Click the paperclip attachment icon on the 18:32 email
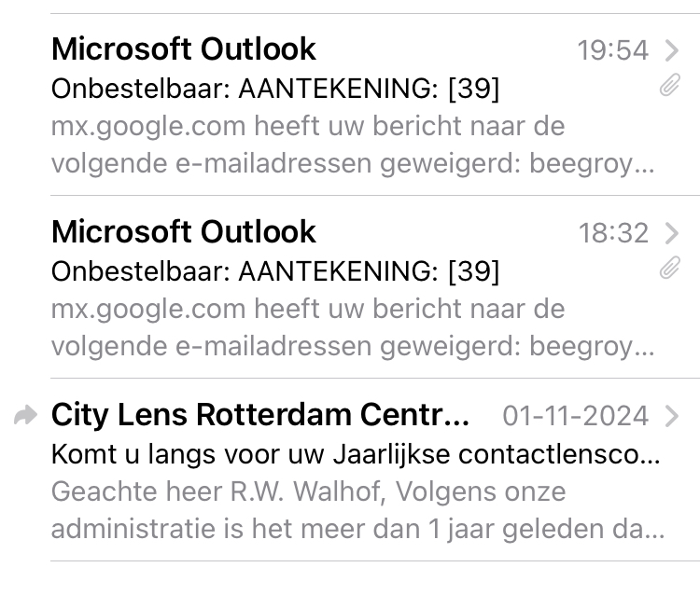Image resolution: width=700 pixels, height=595 pixels. click(668, 270)
